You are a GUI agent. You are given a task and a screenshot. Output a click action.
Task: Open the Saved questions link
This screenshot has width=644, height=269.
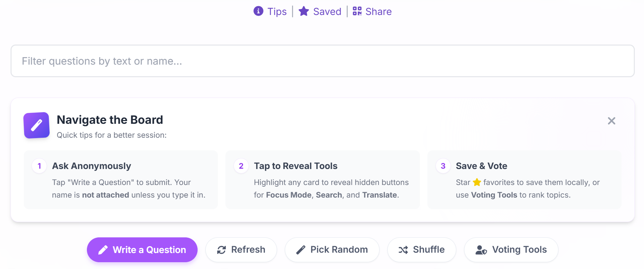[x=327, y=12]
